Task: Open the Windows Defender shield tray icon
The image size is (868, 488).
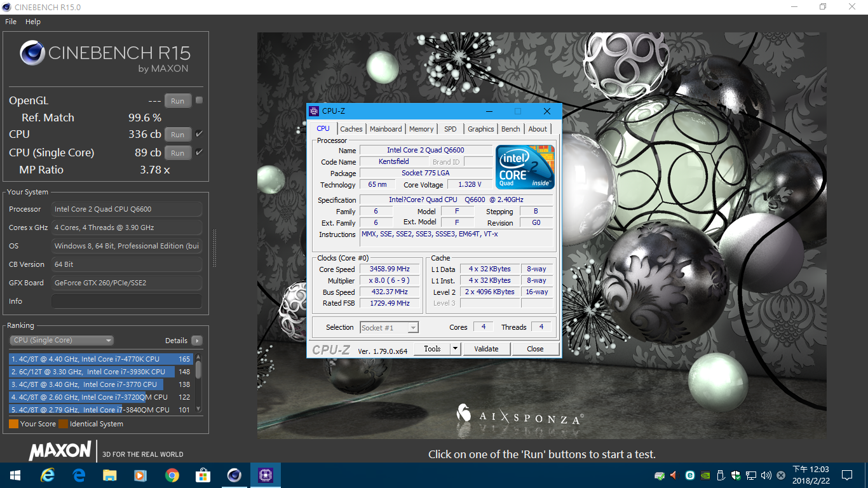Action: tap(736, 475)
